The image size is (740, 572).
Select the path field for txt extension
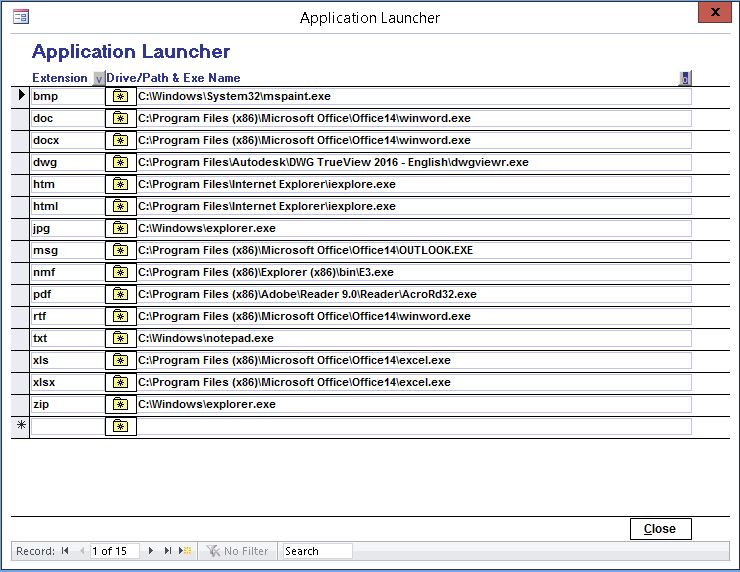pyautogui.click(x=413, y=339)
